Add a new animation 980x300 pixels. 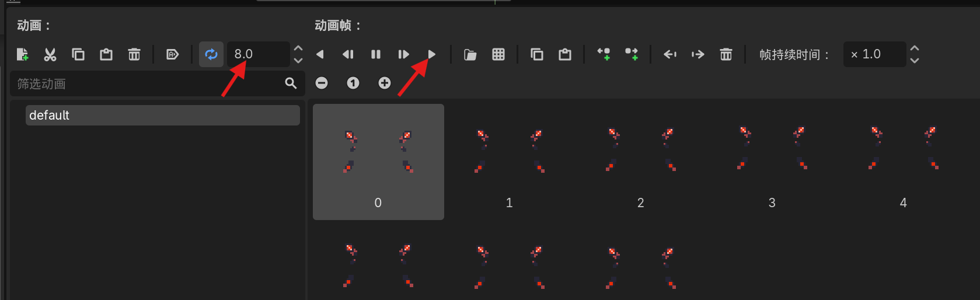pyautogui.click(x=22, y=54)
